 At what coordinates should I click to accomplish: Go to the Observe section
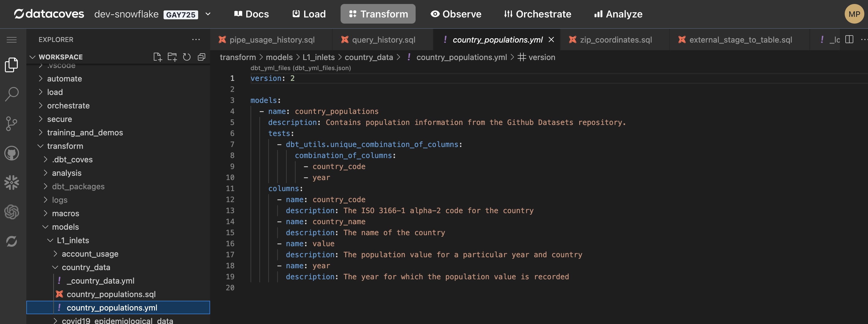click(x=455, y=14)
